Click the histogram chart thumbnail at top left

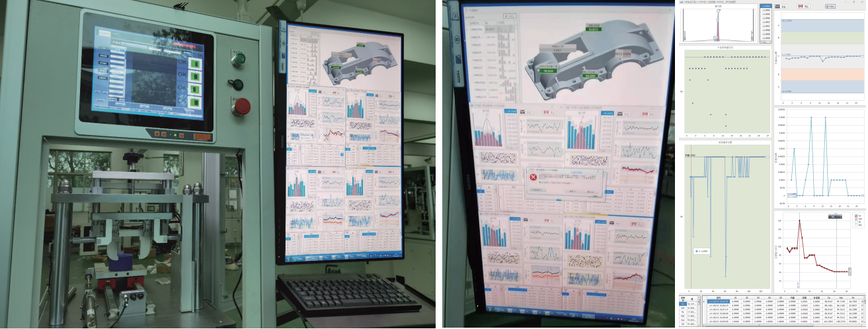tap(719, 24)
